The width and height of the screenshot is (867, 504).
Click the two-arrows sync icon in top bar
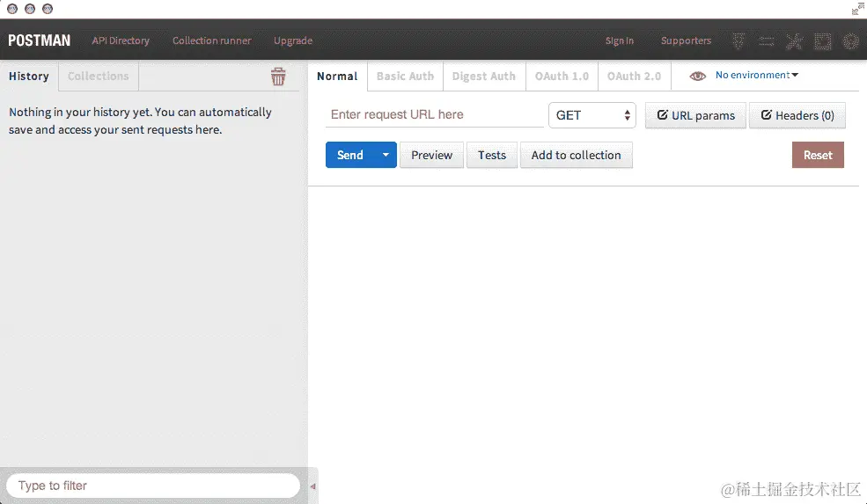click(x=766, y=40)
